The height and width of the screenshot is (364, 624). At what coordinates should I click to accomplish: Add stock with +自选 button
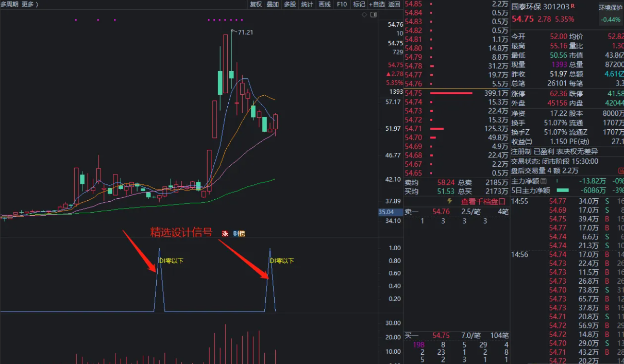pos(377,4)
